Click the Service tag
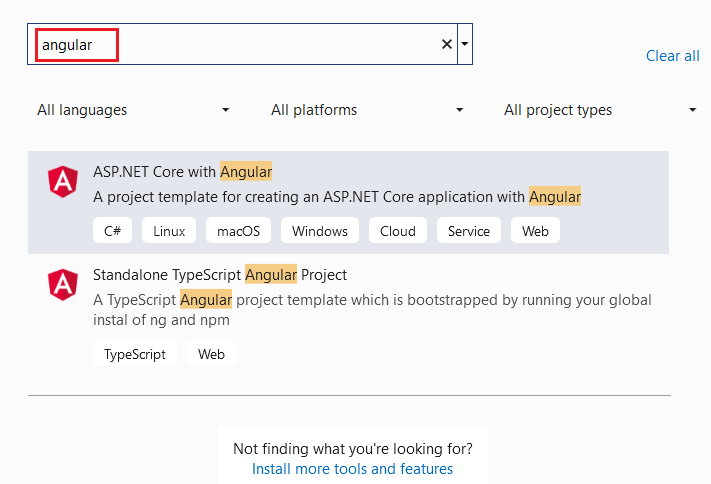 coord(469,231)
